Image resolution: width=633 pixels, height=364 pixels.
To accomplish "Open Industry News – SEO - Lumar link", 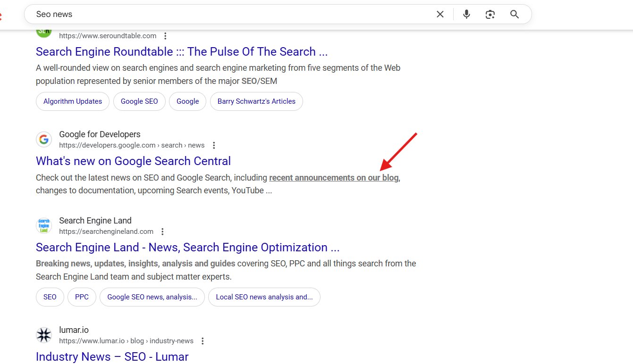I will (x=112, y=356).
